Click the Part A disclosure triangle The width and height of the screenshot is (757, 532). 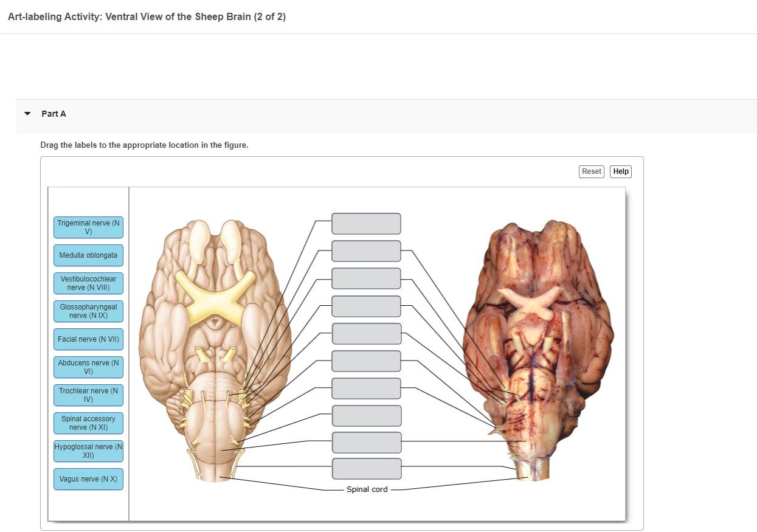point(27,114)
